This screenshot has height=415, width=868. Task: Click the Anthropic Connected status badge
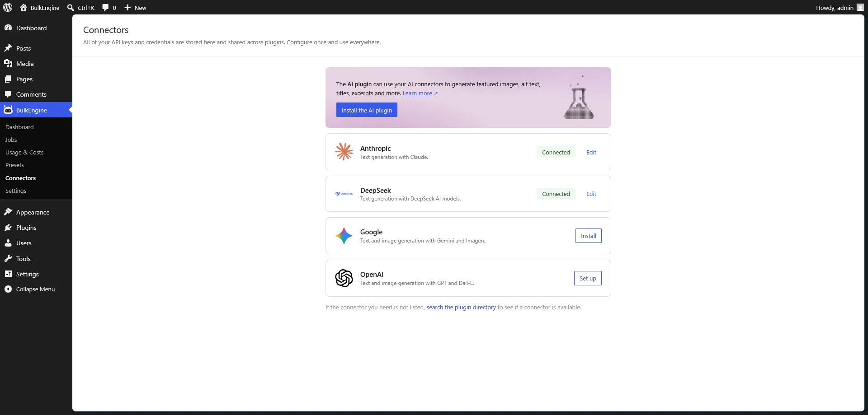coord(556,152)
